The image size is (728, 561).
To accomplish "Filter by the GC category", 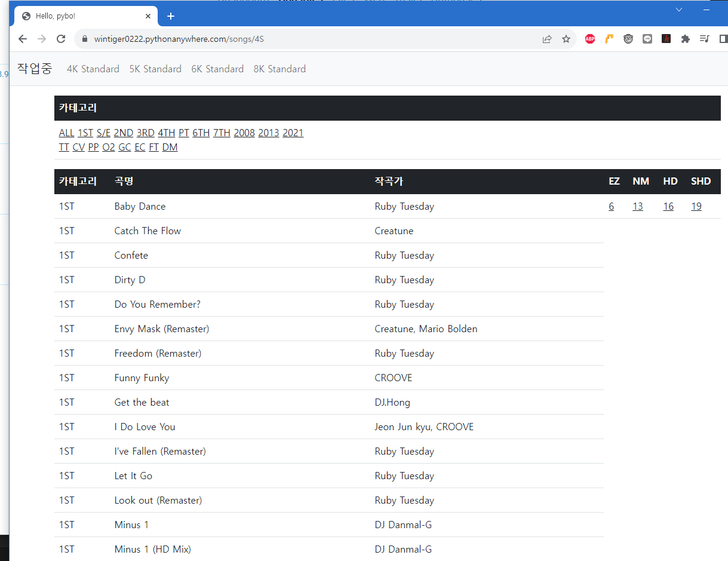I will [125, 147].
